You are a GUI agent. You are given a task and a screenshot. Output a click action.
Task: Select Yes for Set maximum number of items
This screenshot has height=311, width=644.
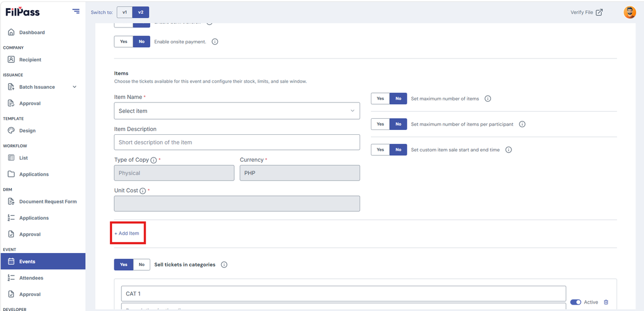point(380,99)
